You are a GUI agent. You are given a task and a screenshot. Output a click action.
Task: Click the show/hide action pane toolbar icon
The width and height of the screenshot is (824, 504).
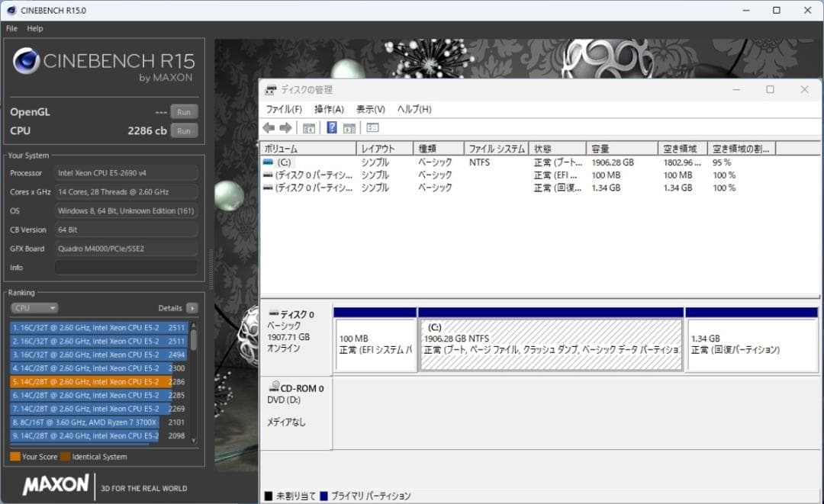point(349,128)
